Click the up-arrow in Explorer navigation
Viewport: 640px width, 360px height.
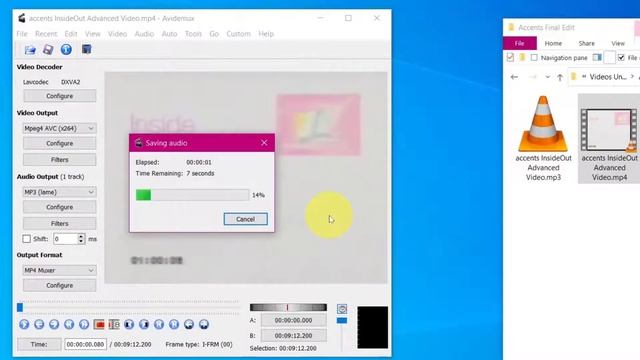click(x=560, y=77)
